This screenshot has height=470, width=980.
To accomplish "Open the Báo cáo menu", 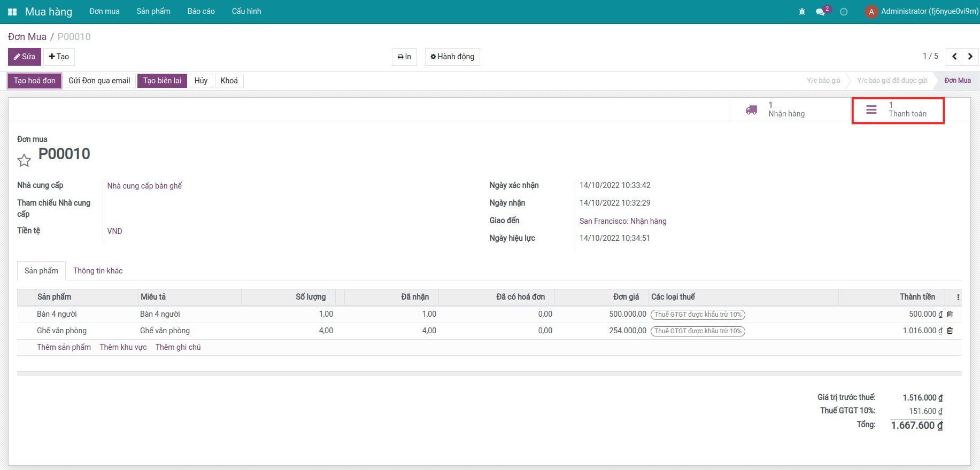I will click(201, 11).
